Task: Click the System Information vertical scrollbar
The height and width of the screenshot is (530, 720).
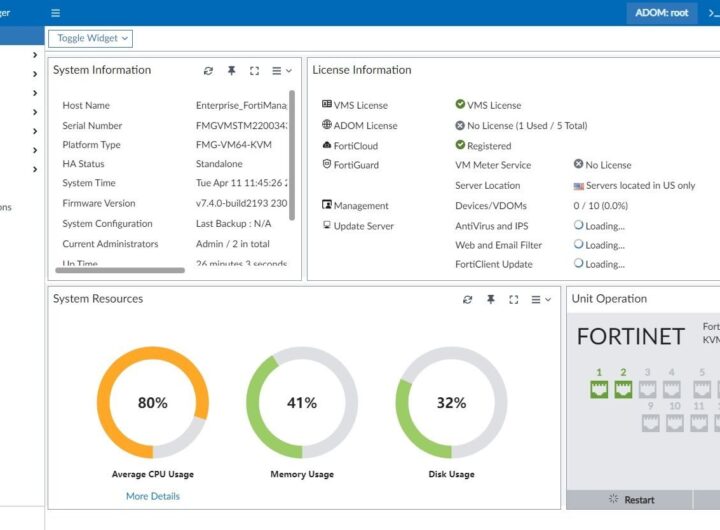Action: (x=291, y=130)
